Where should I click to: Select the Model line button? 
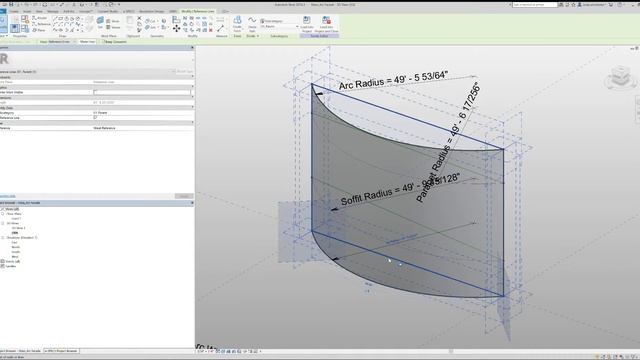click(x=40, y=18)
